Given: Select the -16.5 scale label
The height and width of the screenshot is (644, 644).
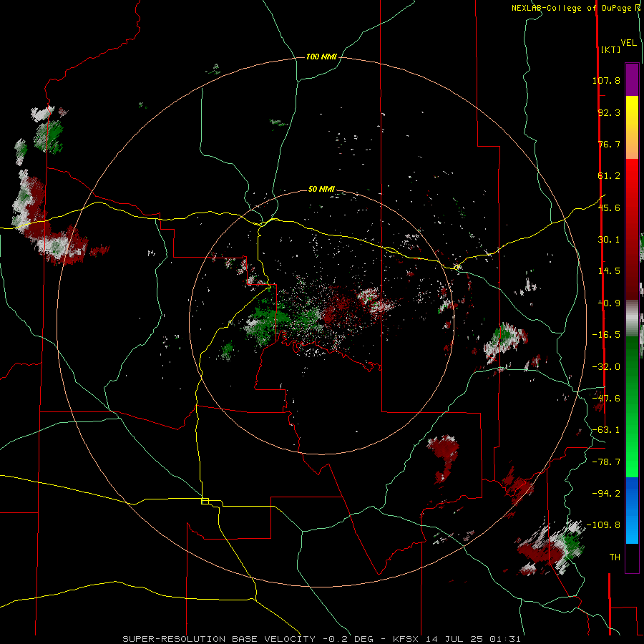Looking at the screenshot, I should (606, 335).
